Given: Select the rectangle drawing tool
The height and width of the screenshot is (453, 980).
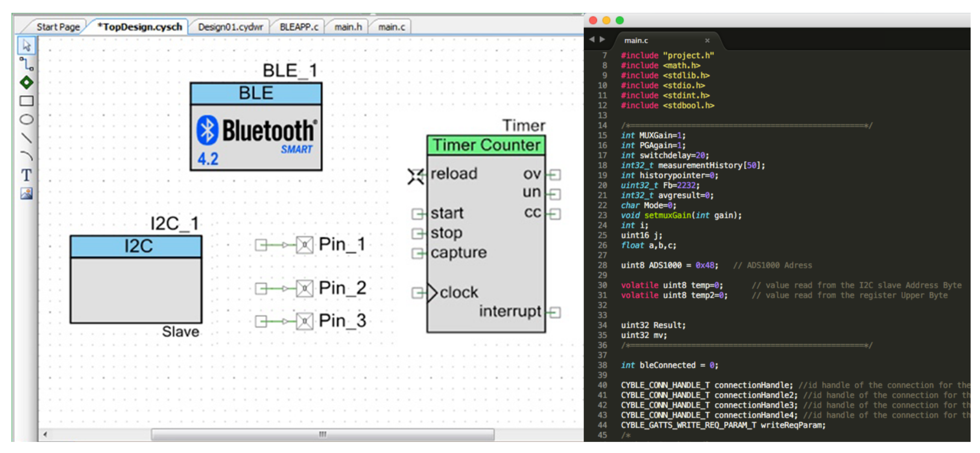Looking at the screenshot, I should point(26,101).
